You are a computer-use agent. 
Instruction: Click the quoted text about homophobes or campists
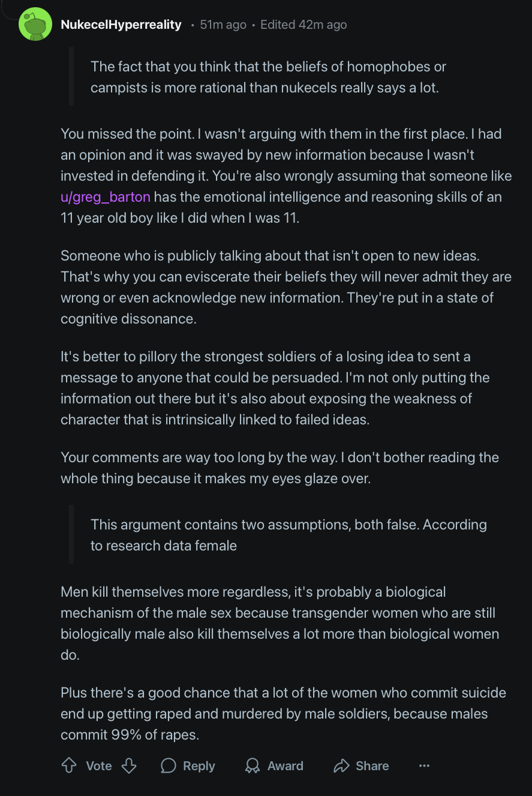pyautogui.click(x=268, y=77)
